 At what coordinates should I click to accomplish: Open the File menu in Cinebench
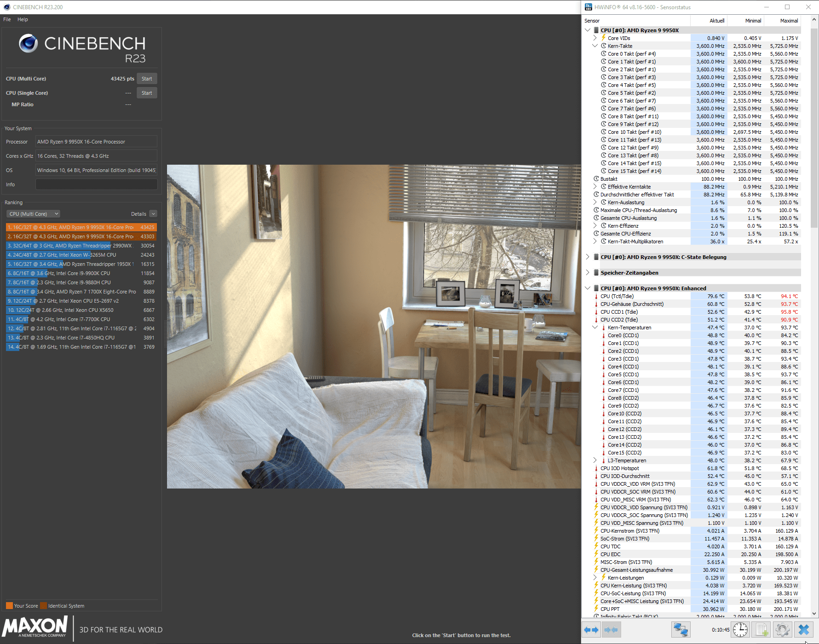7,19
